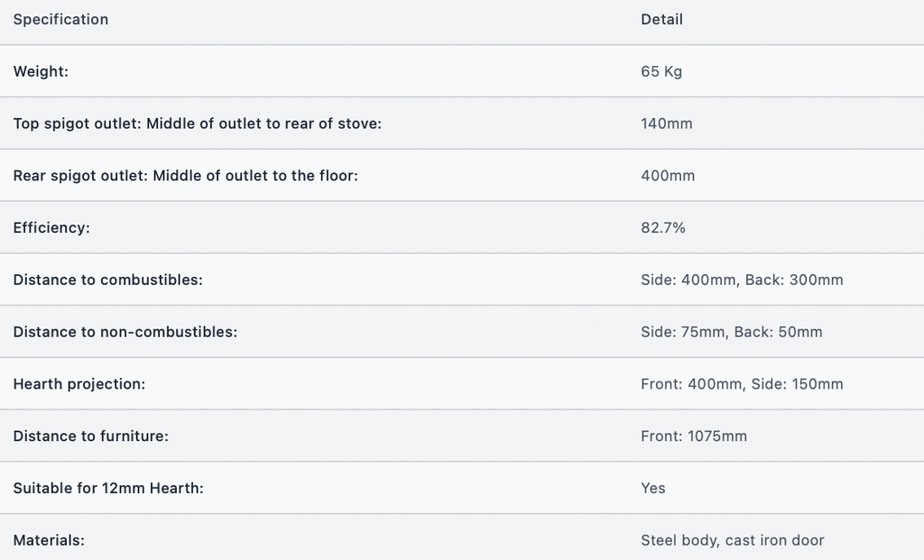Click the 140mm detail value
The height and width of the screenshot is (560, 924).
(667, 124)
